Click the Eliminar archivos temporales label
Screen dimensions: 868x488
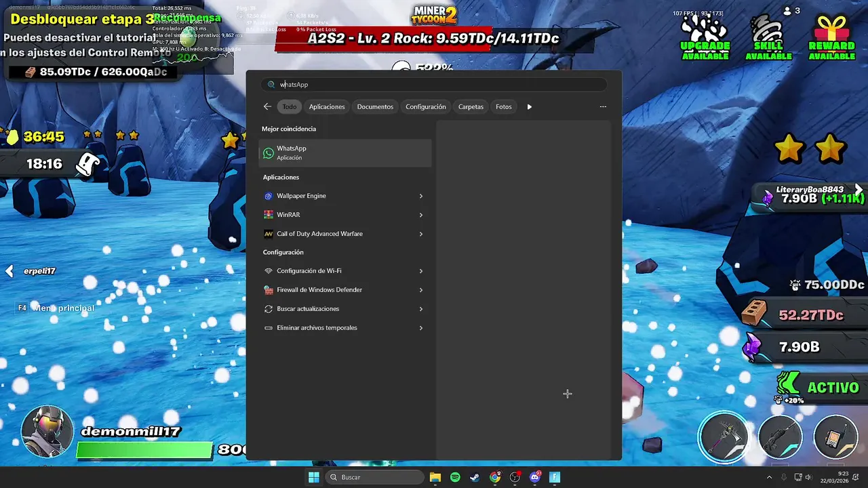point(317,328)
